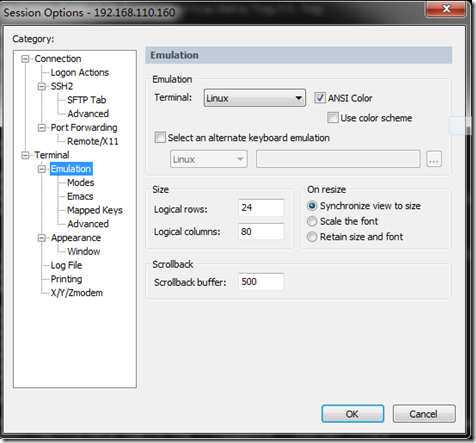Viewport: 476px width, 443px height.
Task: Check Select an alternate keyboard emulation
Action: pos(160,137)
